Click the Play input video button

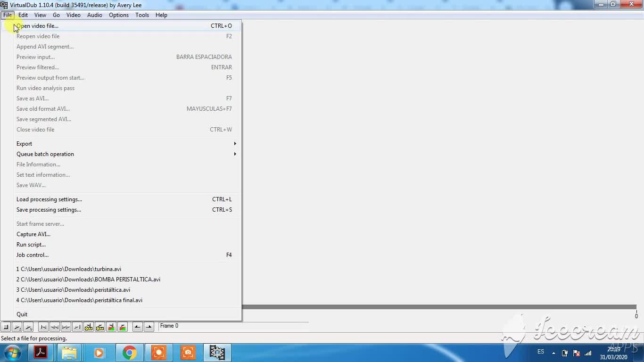click(17, 327)
